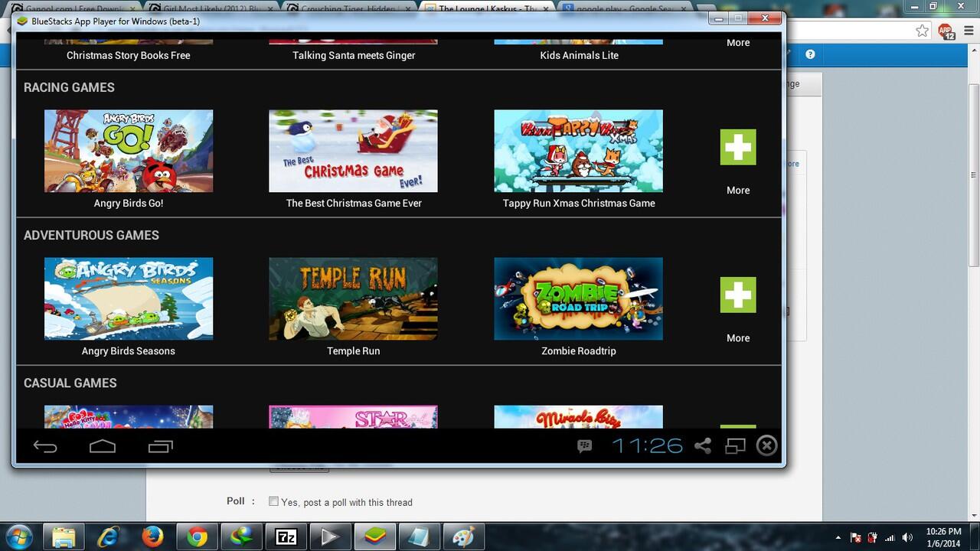Click More label in the top row

pyautogui.click(x=738, y=43)
